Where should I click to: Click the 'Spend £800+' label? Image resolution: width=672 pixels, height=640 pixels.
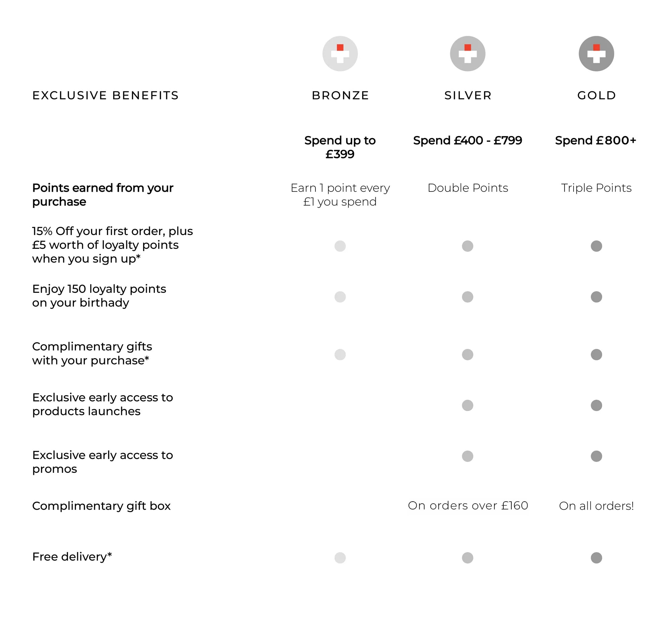(595, 141)
